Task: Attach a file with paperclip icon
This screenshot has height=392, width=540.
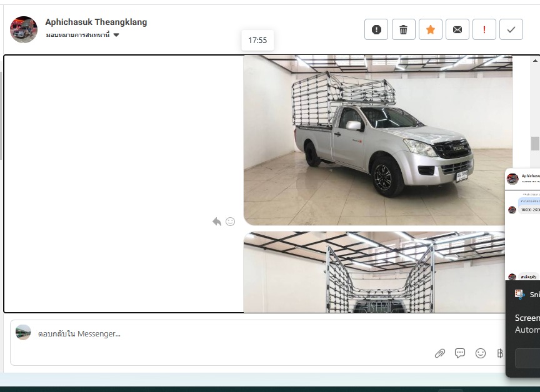Action: pos(440,353)
